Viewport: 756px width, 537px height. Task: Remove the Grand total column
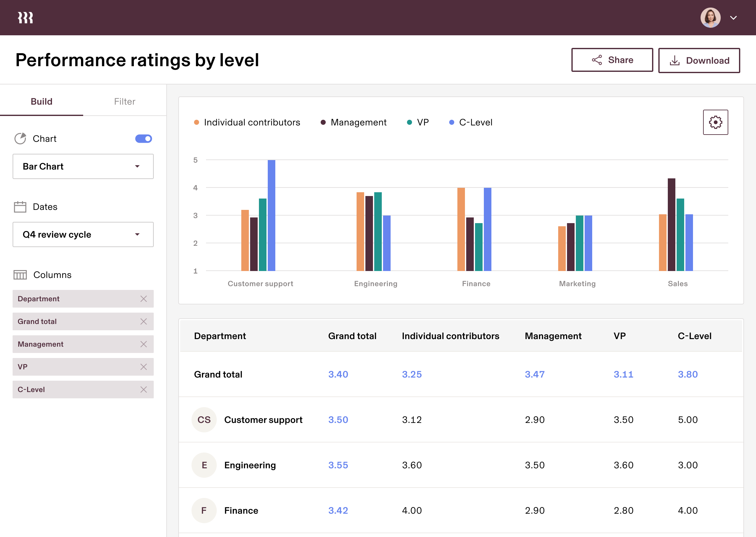coord(143,321)
